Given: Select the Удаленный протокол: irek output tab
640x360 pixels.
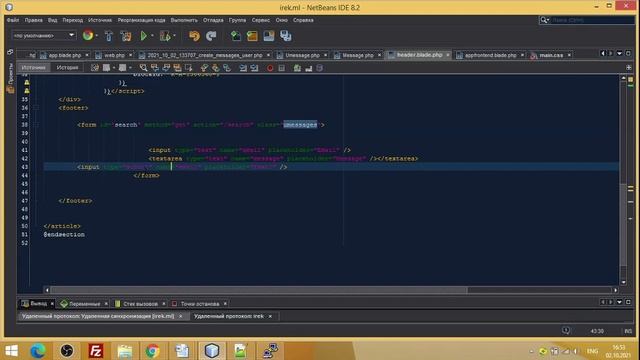Looking at the screenshot, I should tap(229, 316).
